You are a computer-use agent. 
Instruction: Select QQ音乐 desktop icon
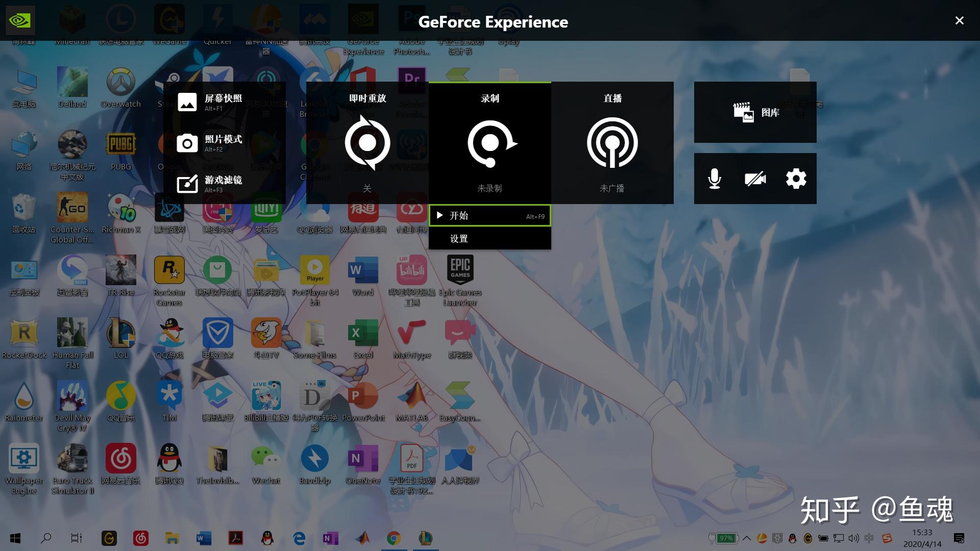[x=121, y=402]
